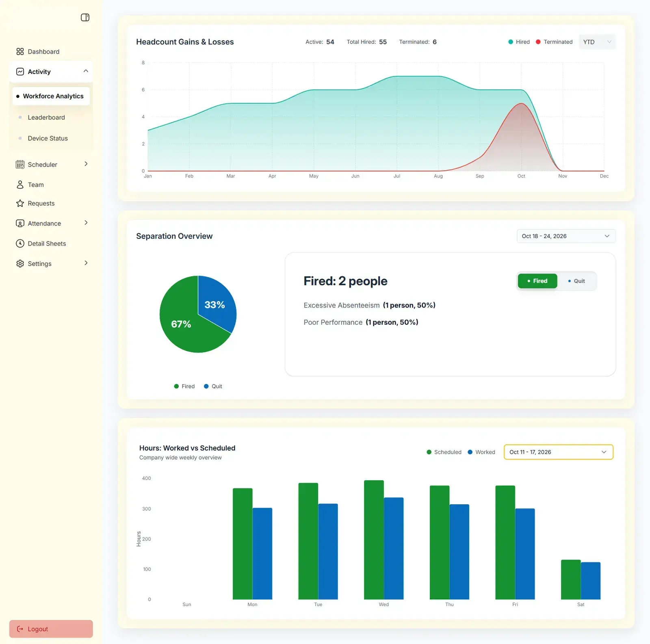Click the Quit legend swatch under pie chart
650x644 pixels.
tap(206, 386)
